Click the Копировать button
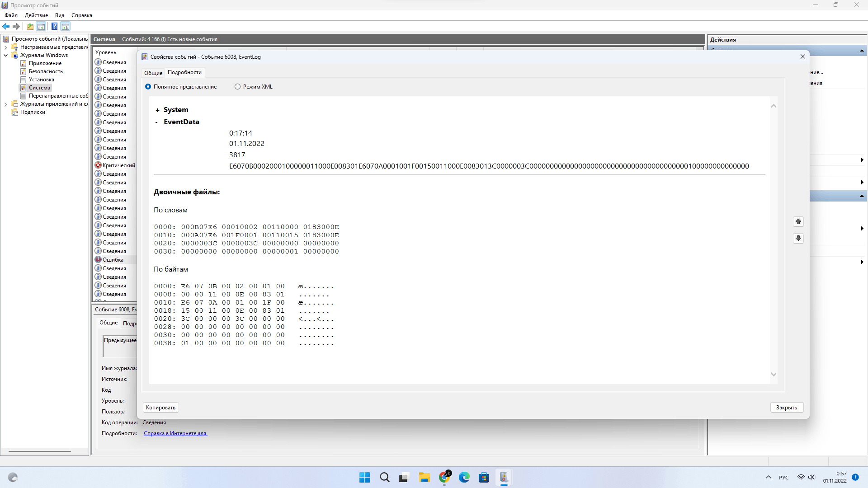868x488 pixels. tap(160, 408)
